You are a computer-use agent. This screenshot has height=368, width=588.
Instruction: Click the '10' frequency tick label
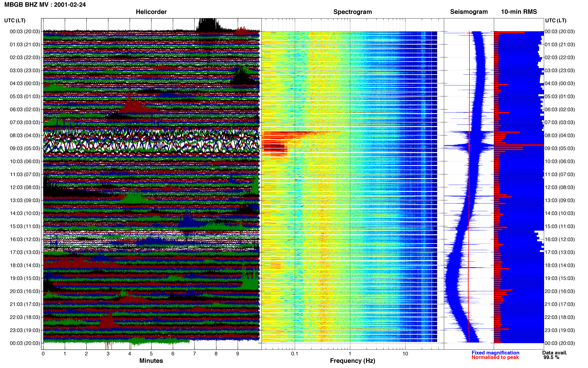[405, 354]
